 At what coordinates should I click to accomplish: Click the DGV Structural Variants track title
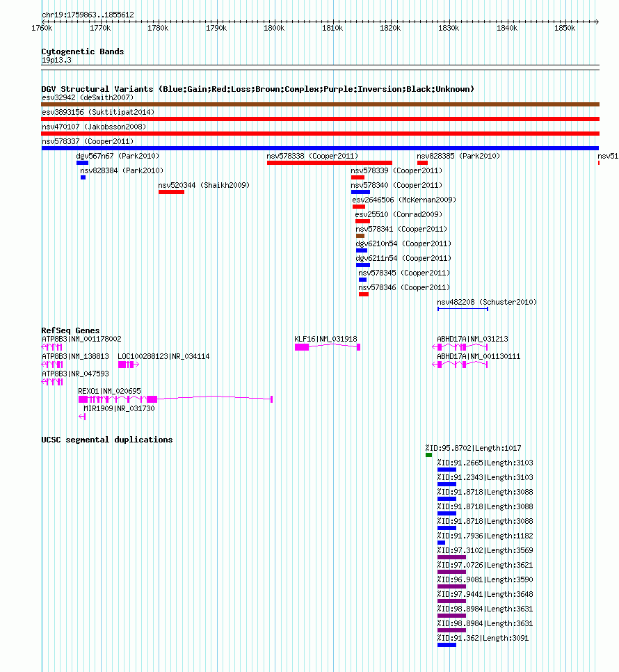pos(258,89)
